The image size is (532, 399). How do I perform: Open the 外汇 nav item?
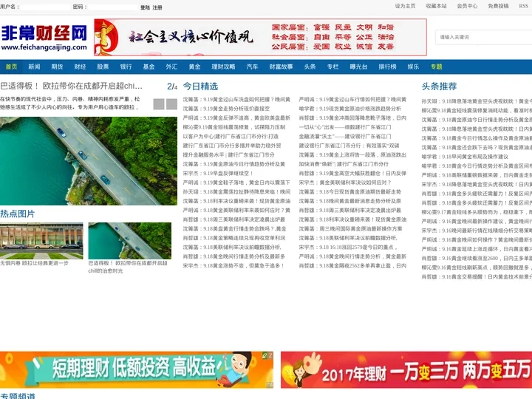pos(171,66)
